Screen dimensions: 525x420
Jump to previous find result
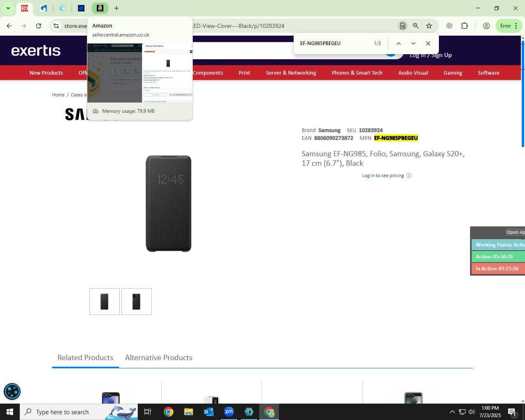click(398, 43)
